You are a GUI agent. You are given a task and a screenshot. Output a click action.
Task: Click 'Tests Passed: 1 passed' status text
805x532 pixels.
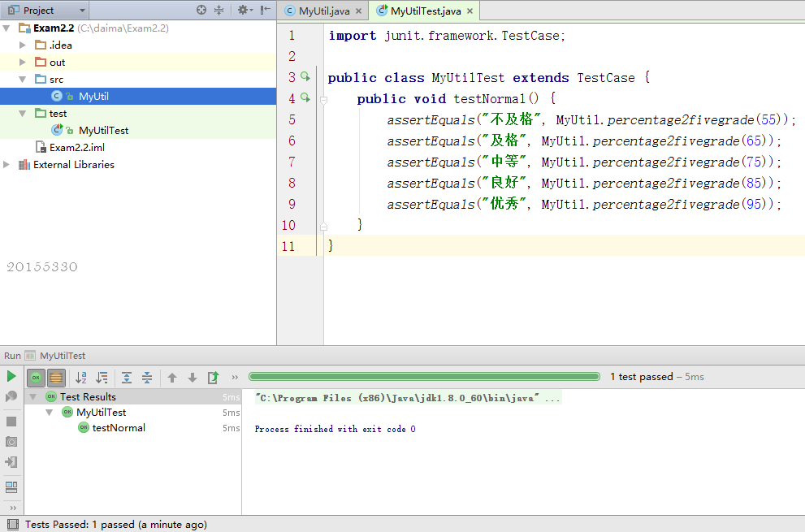click(116, 525)
